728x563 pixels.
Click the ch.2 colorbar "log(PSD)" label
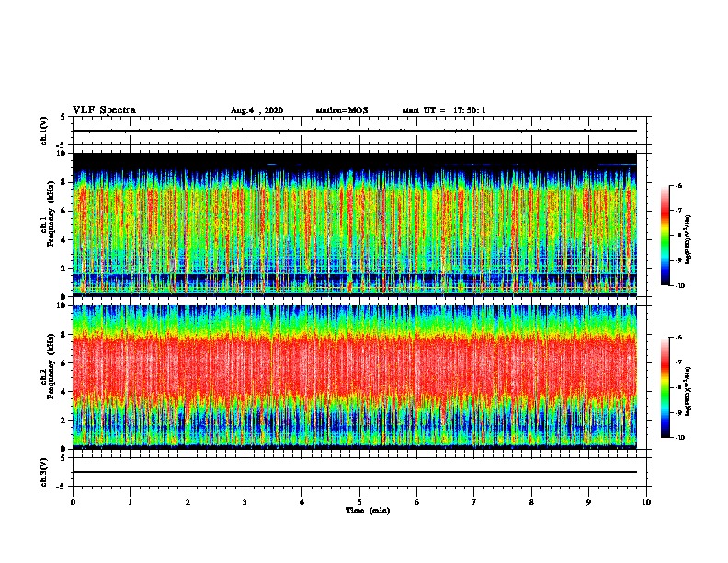[688, 391]
